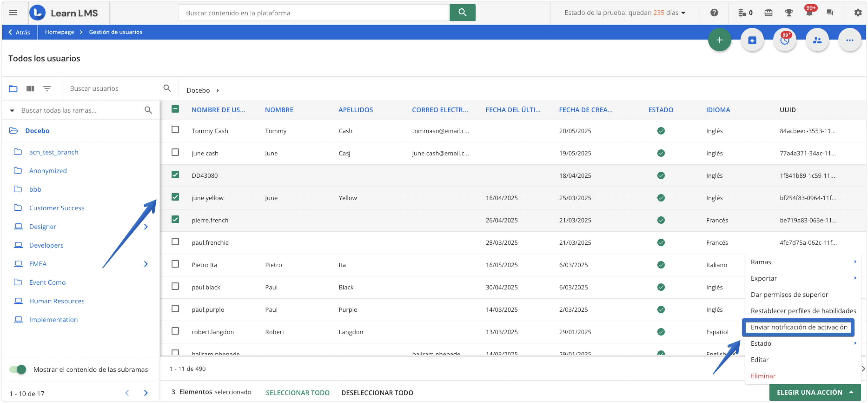Image resolution: width=868 pixels, height=403 pixels.
Task: Check the Pietro Ita row checkbox
Action: click(x=175, y=264)
